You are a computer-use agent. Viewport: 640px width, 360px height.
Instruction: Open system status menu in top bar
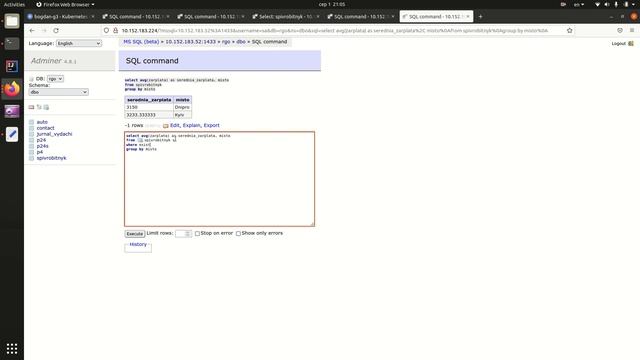point(616,4)
